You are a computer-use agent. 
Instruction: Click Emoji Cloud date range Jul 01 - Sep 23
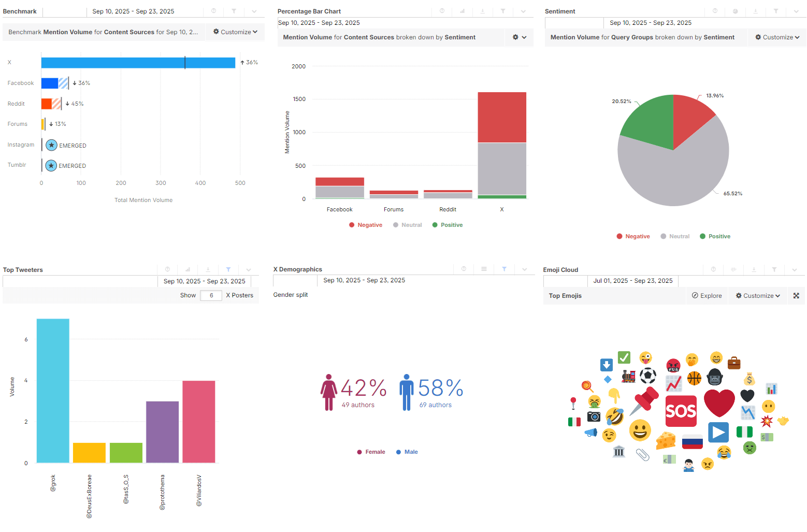632,281
